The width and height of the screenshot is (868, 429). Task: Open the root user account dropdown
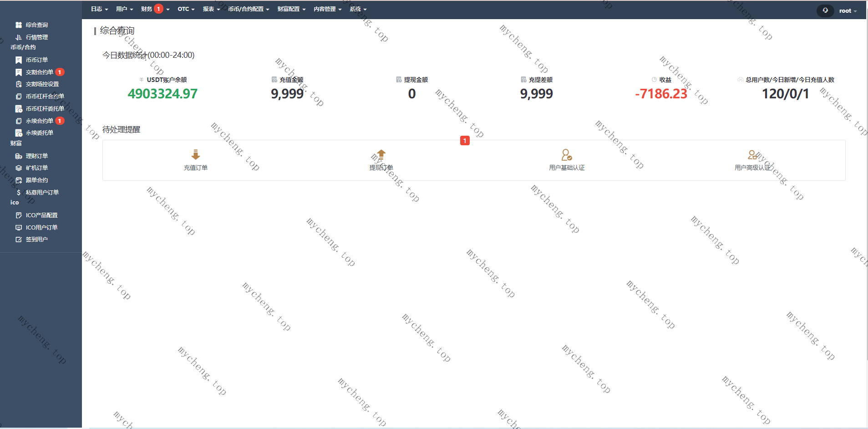tap(848, 11)
